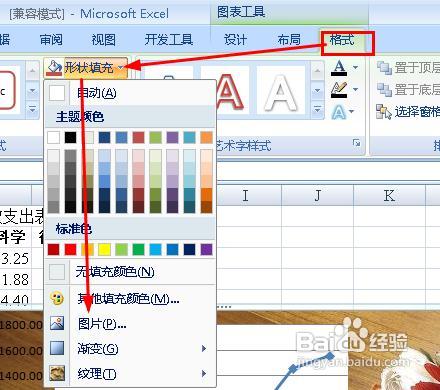Expand the WordArt styles gallery more arrow
The height and width of the screenshot is (390, 440).
tap(317, 110)
